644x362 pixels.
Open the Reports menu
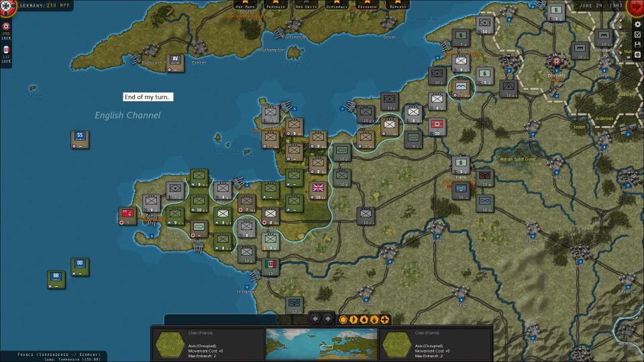(x=398, y=5)
